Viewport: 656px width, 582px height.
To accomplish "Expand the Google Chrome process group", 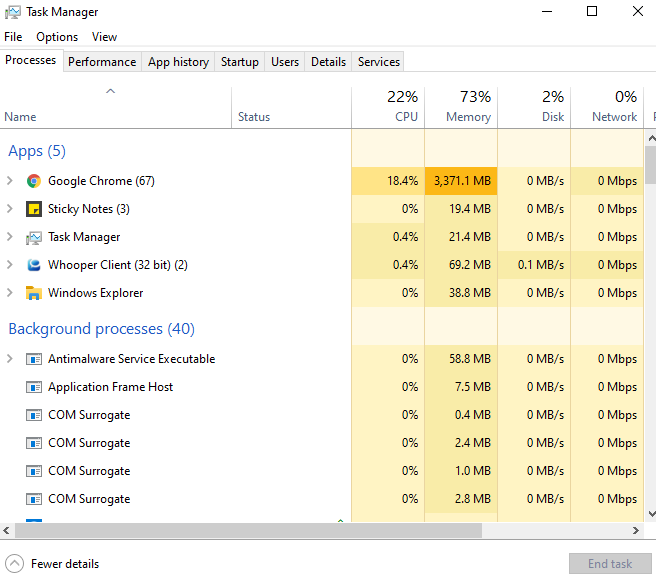I will pos(10,181).
